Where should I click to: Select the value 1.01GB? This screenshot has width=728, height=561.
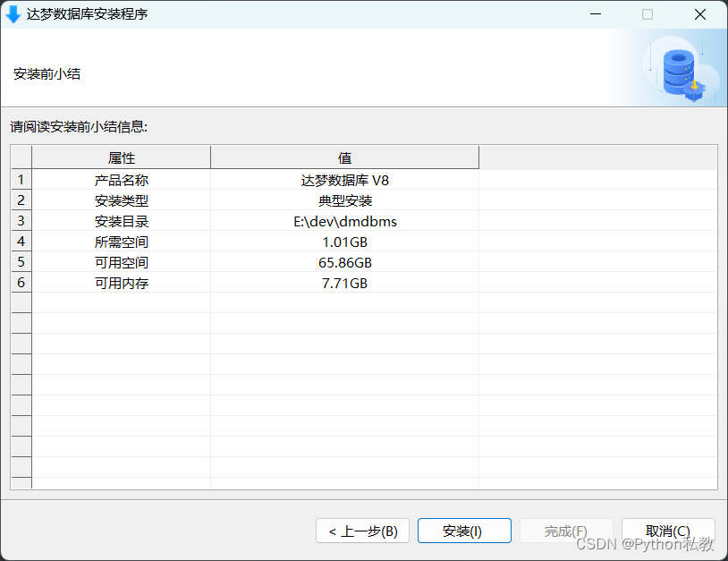pos(344,242)
